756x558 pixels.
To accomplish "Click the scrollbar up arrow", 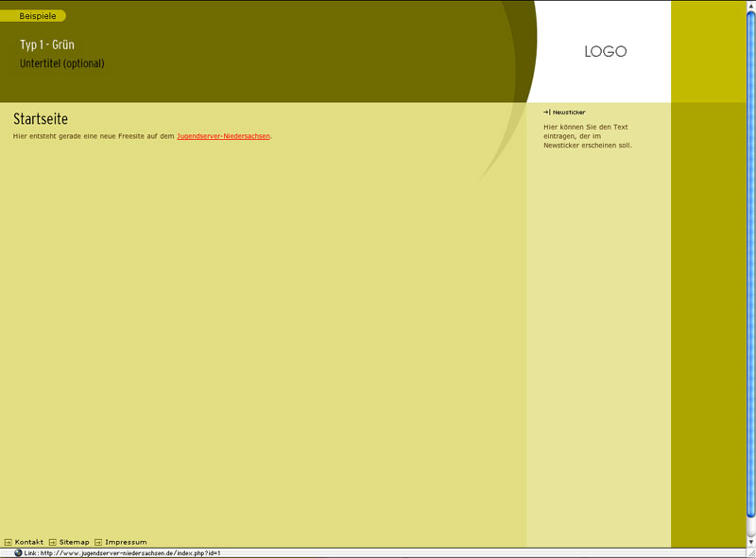I will click(x=751, y=5).
